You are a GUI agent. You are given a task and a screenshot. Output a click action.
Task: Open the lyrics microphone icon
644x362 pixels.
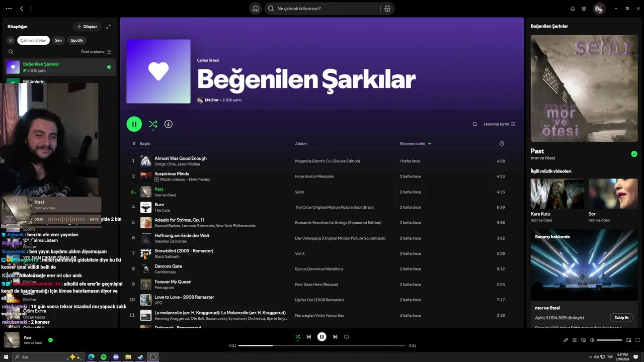[566, 340]
